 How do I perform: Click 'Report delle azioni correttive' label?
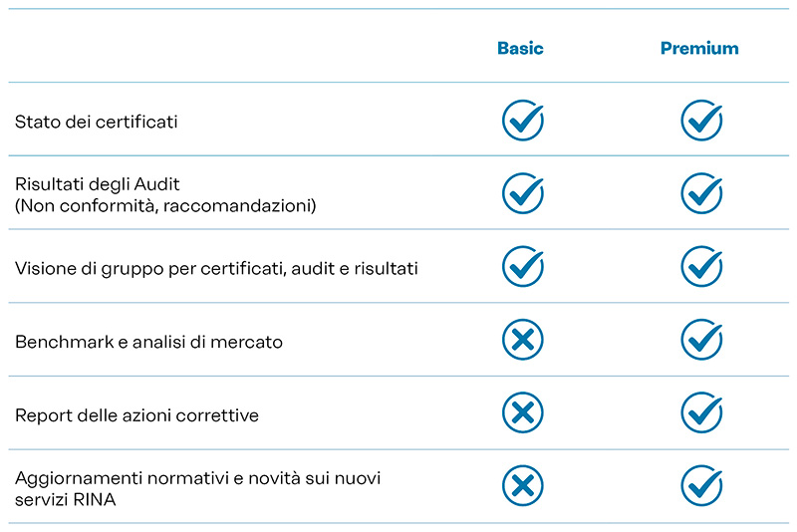coord(136,415)
